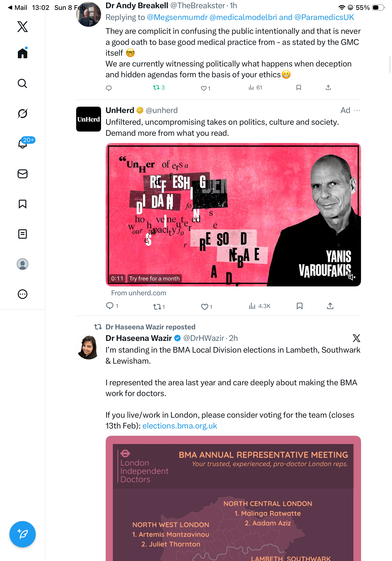Compose a new post with blue feather button
Viewport: 392px width, 561px height.
pyautogui.click(x=23, y=534)
